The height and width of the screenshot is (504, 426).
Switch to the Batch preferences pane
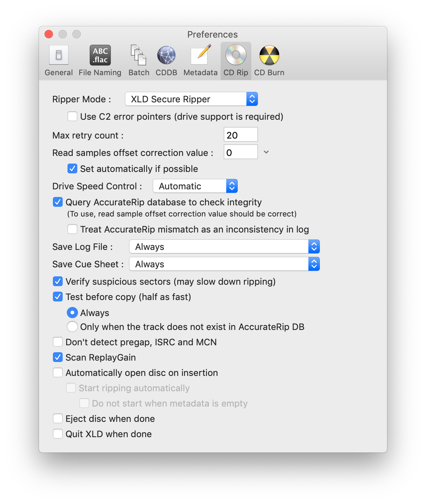[x=139, y=61]
